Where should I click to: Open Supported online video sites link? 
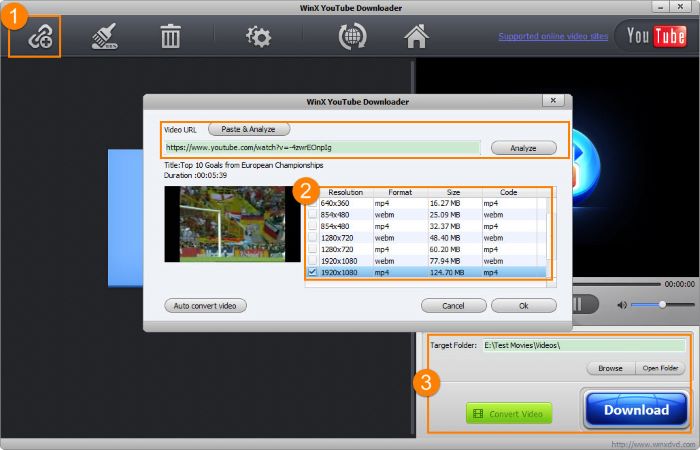point(553,36)
